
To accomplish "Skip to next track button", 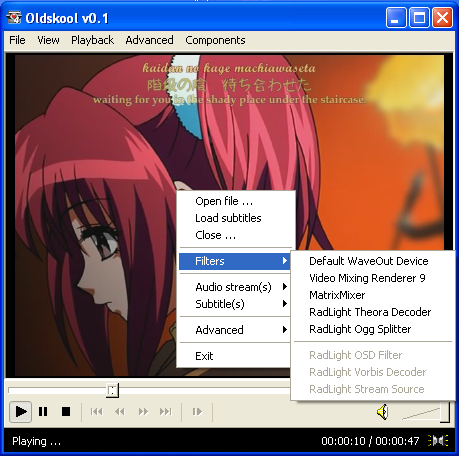I will [166, 412].
